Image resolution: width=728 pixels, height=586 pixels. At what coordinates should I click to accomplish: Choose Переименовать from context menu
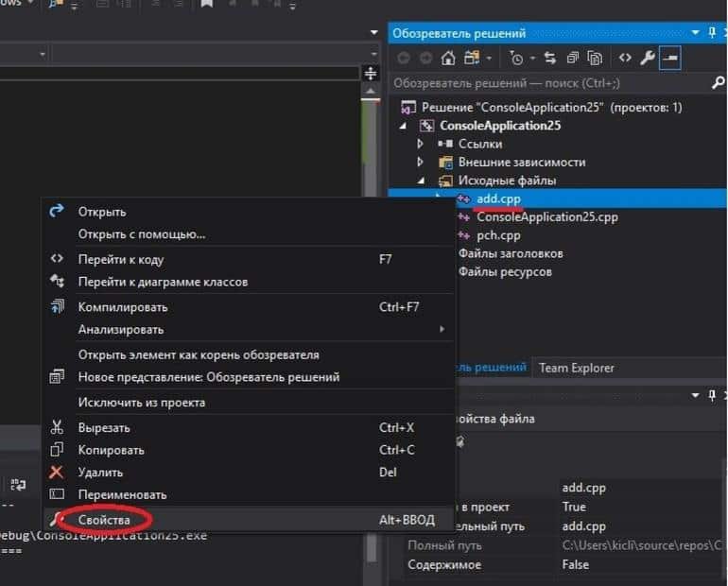(x=249, y=494)
